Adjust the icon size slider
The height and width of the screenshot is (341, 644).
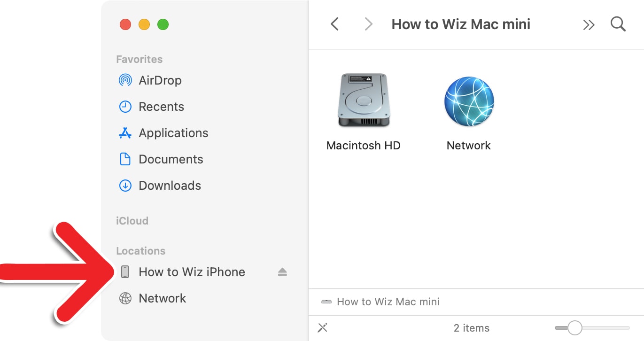tap(574, 328)
